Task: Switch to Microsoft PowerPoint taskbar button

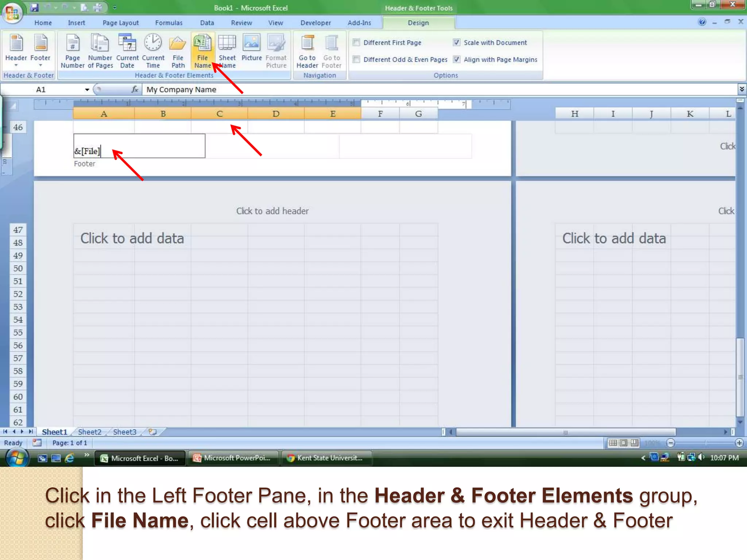Action: coord(233,458)
